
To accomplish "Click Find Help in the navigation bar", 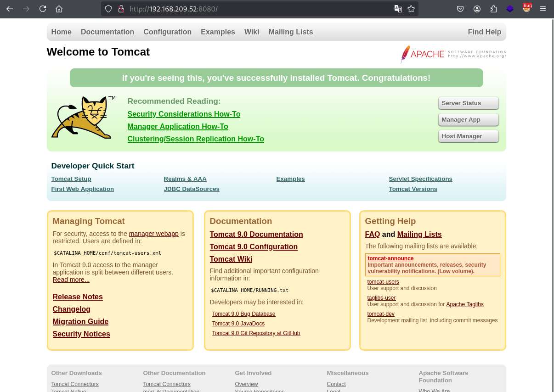I will pos(485,32).
